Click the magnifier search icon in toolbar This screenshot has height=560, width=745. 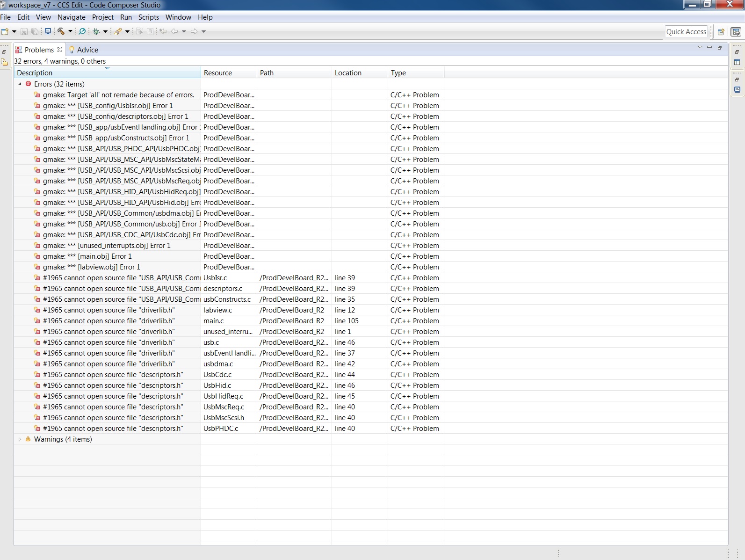tap(82, 31)
